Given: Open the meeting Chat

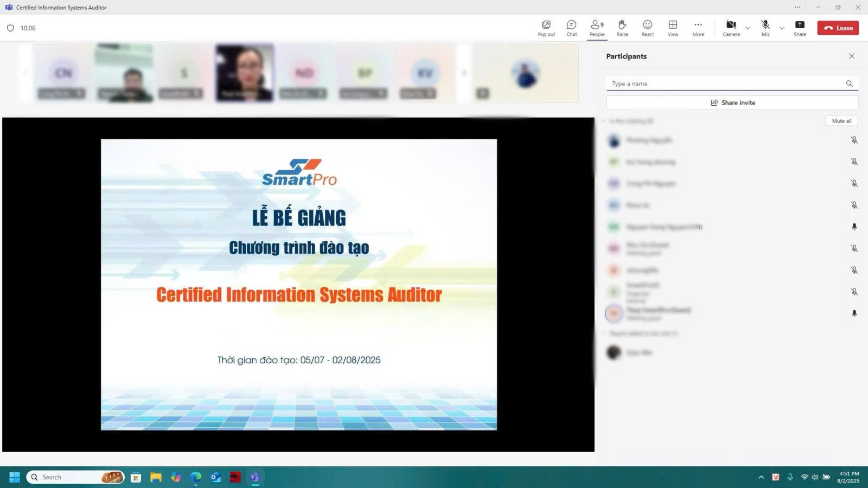Looking at the screenshot, I should click(x=572, y=28).
